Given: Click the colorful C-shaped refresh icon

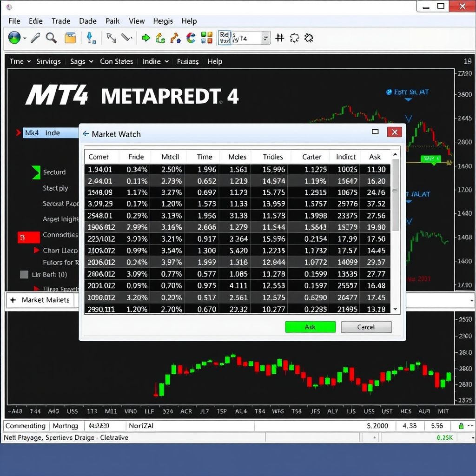Looking at the screenshot, I should click(191, 38).
